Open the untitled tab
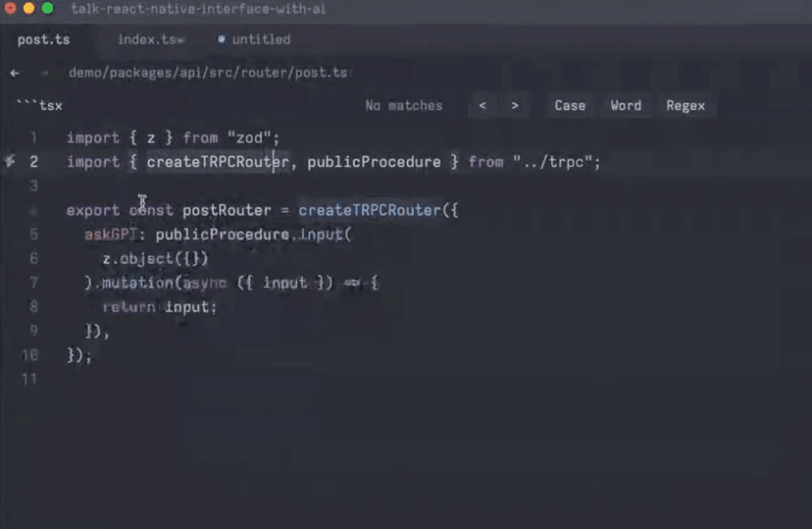This screenshot has height=529, width=812. 261,40
